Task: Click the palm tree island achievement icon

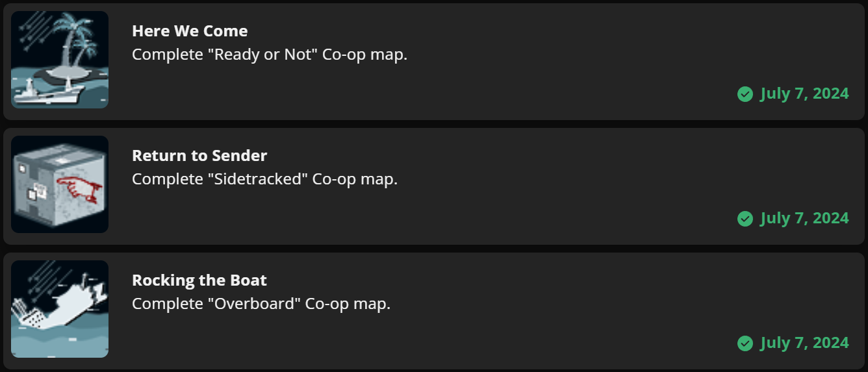Action: tap(60, 60)
